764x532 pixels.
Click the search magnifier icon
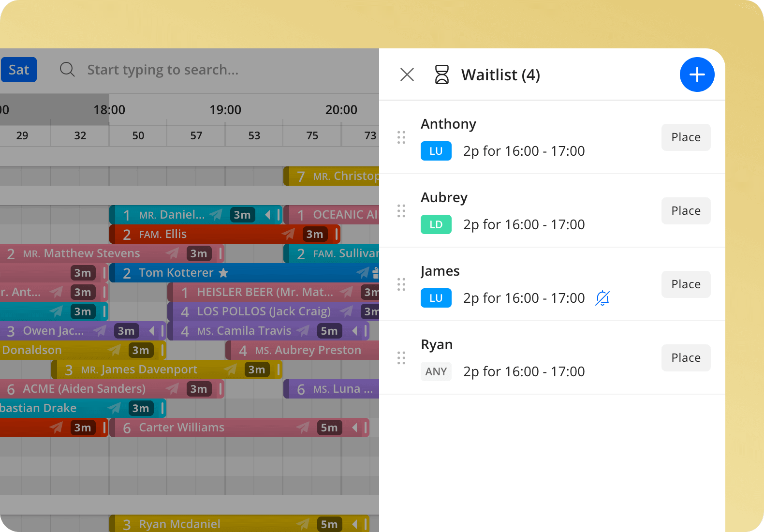pyautogui.click(x=67, y=70)
